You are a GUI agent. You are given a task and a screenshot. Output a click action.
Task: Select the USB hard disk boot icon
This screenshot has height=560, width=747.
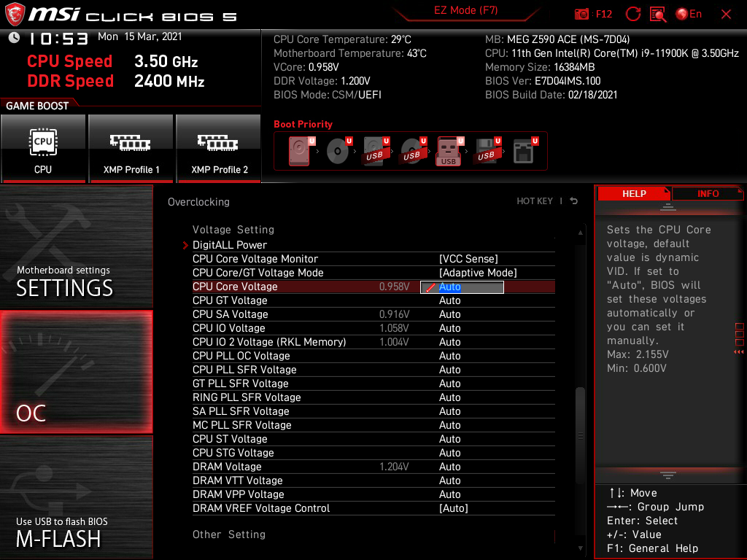tap(376, 151)
